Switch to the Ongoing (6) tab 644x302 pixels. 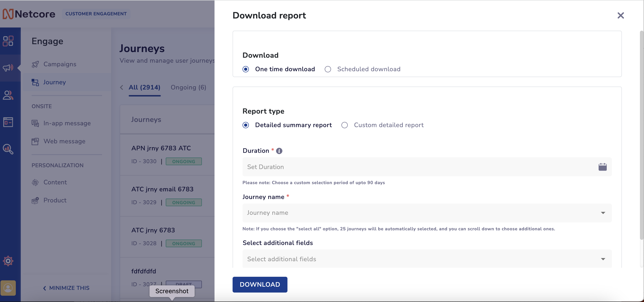(x=188, y=87)
